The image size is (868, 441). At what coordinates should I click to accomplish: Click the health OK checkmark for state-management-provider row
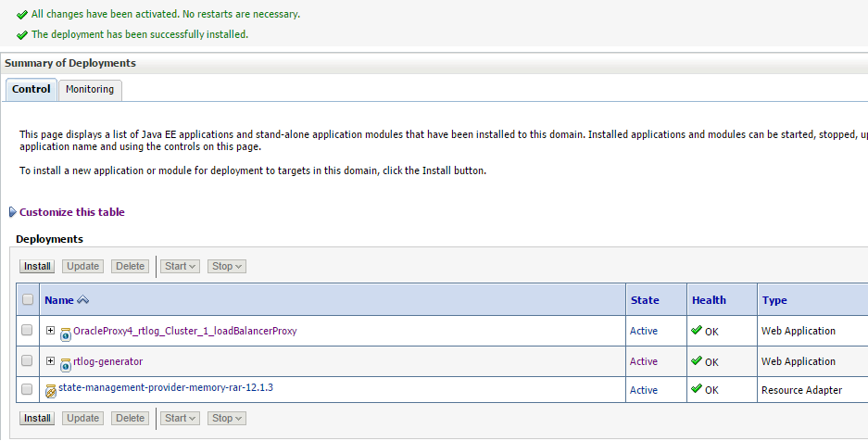tap(697, 388)
